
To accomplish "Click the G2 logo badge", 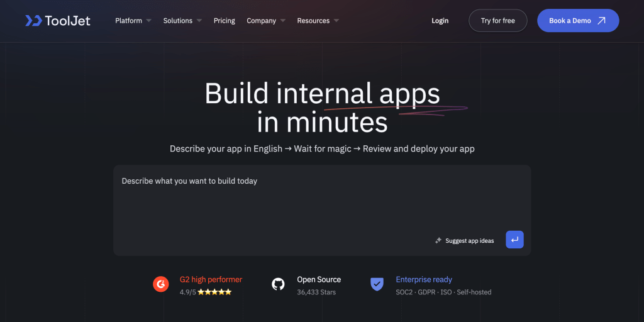I will pyautogui.click(x=161, y=284).
